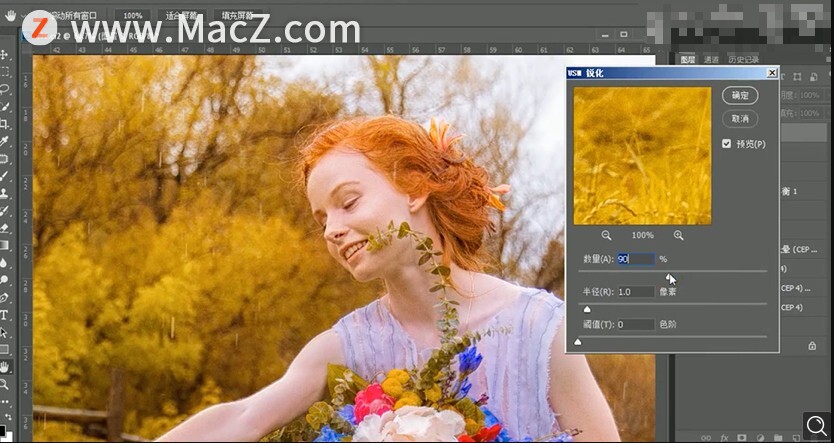The image size is (834, 443).
Task: Select the Blur tool
Action: 4,263
